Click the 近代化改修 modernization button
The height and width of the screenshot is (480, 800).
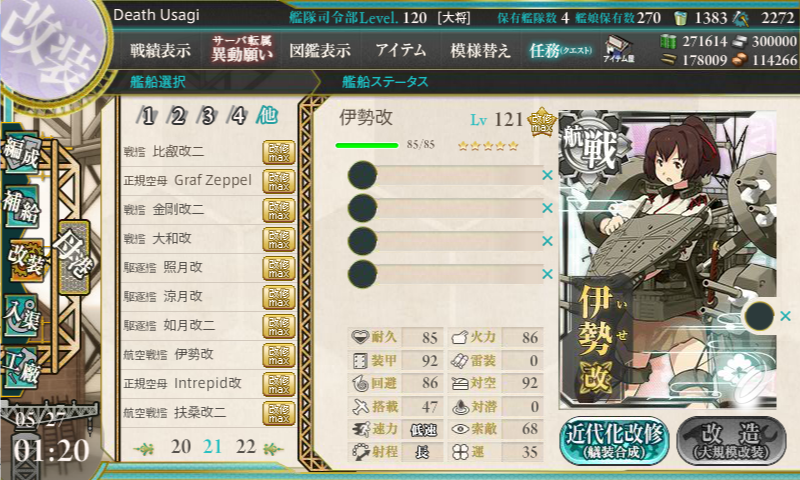tap(614, 441)
